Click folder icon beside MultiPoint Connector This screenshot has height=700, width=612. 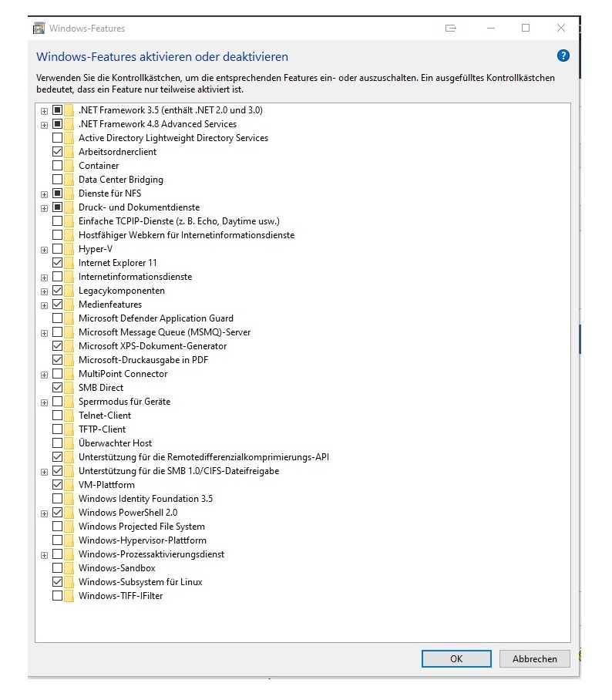69,374
